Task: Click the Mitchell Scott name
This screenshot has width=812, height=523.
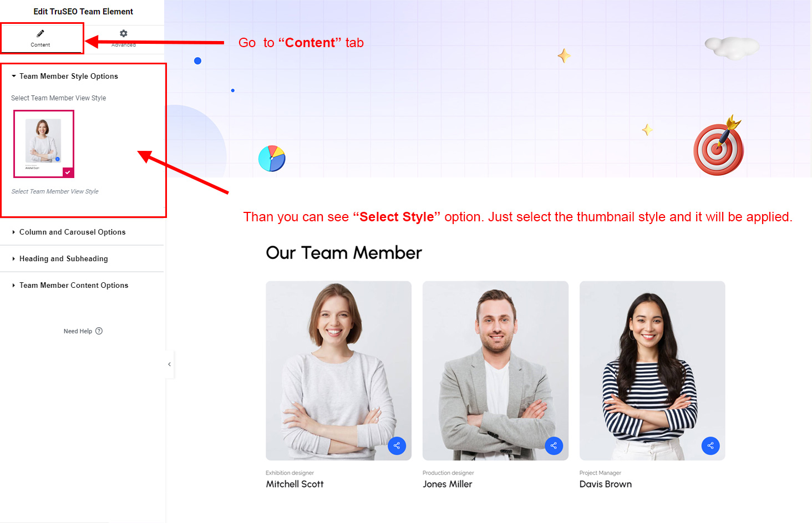Action: (295, 484)
